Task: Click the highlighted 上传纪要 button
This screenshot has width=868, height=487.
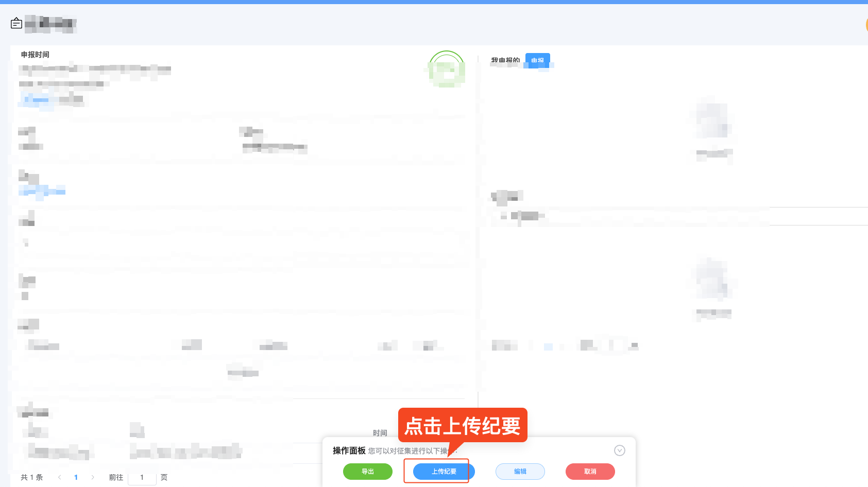Action: tap(440, 471)
